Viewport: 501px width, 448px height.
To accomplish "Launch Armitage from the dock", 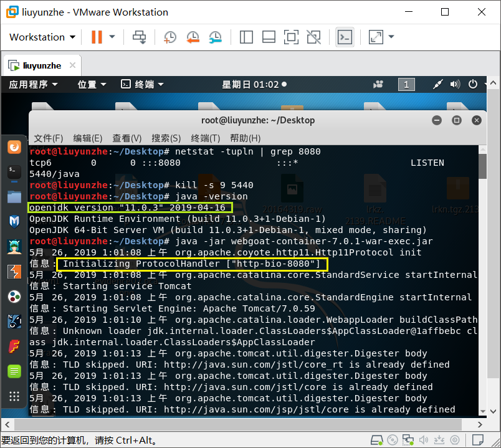I will [x=14, y=247].
